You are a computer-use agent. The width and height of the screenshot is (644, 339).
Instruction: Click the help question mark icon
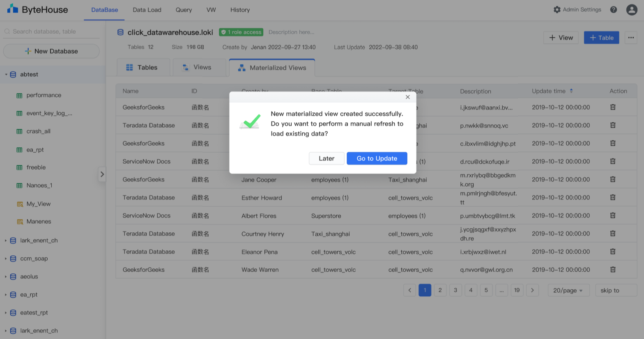pos(613,10)
